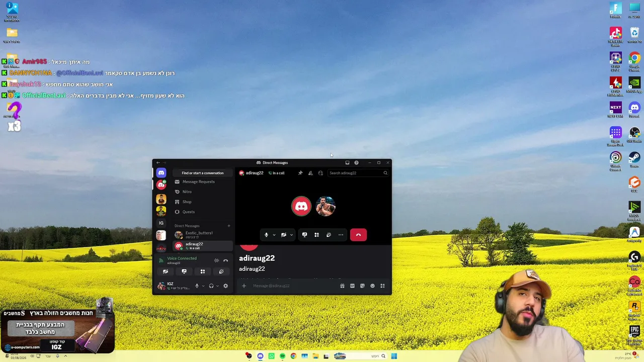Click the fighter photo avatar in call

pyautogui.click(x=326, y=206)
